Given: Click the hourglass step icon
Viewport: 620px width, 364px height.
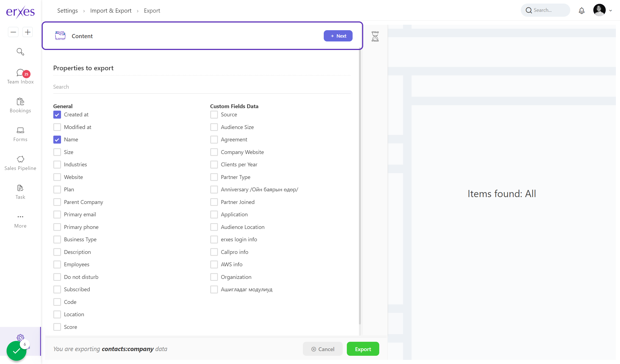Looking at the screenshot, I should click(375, 36).
